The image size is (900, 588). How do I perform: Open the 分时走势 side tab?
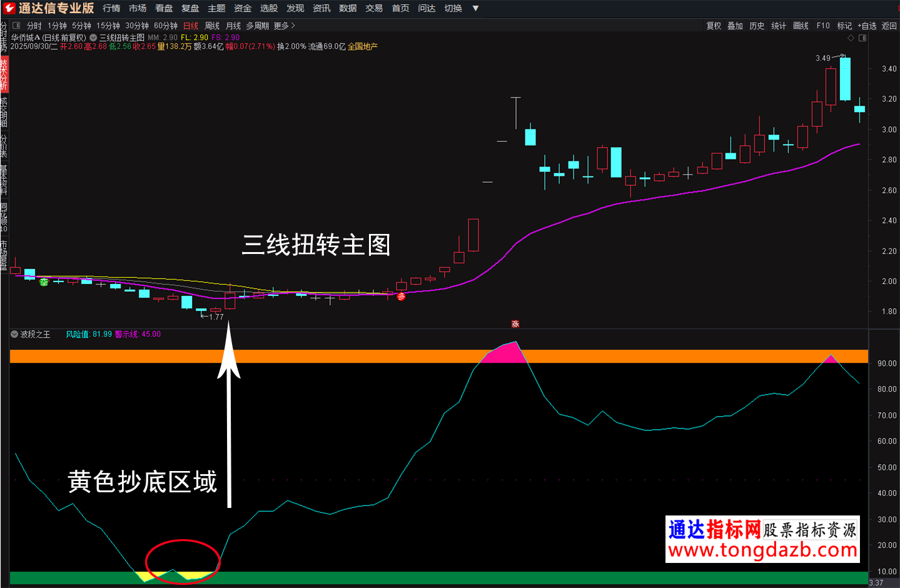point(4,37)
